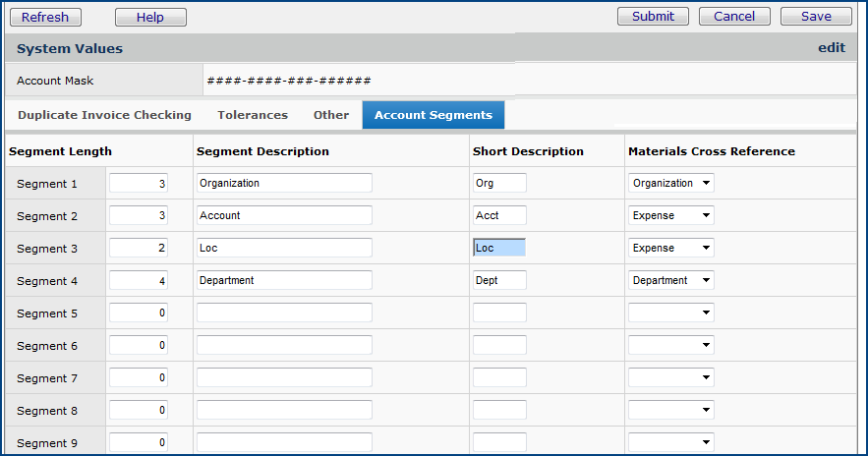Open Segment 2 Expense cross reference dropdown
868x456 pixels.
point(672,215)
